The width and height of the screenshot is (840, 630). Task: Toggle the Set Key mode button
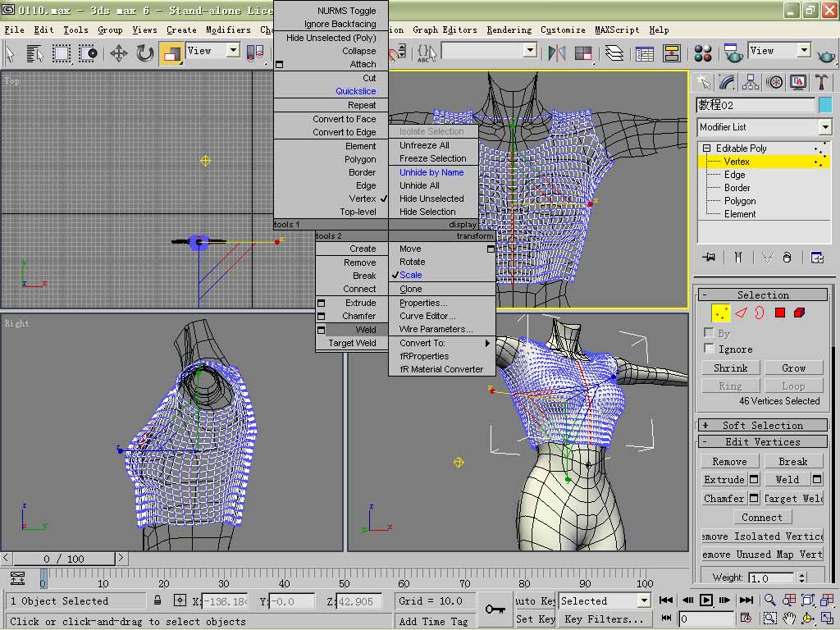[x=535, y=619]
